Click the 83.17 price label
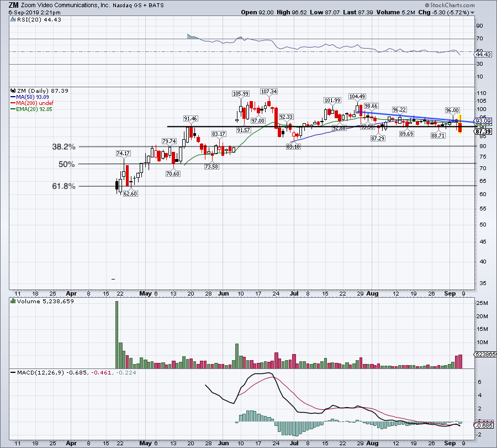The image size is (497, 448). tap(219, 134)
